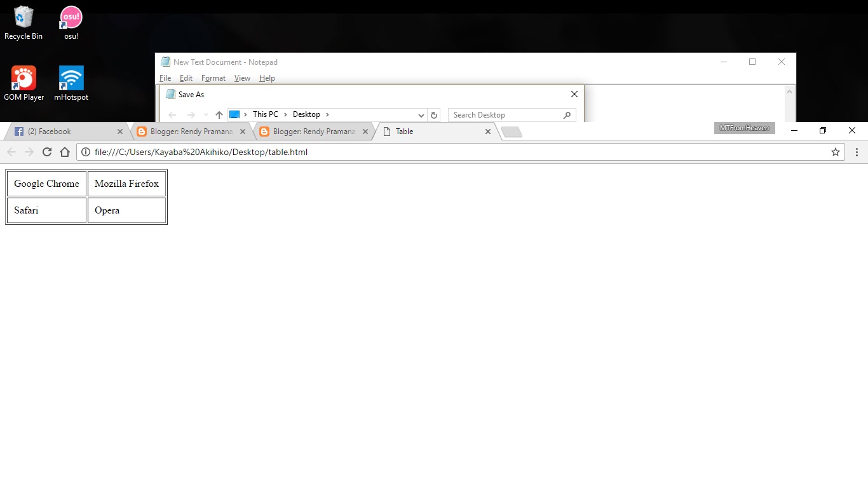
Task: Open the Chrome menu with three dots
Action: (857, 152)
